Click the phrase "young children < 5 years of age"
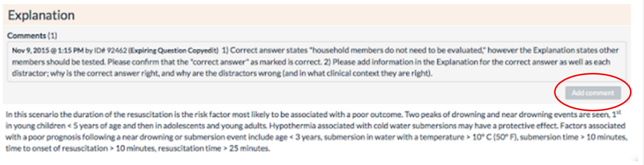 tap(67, 126)
